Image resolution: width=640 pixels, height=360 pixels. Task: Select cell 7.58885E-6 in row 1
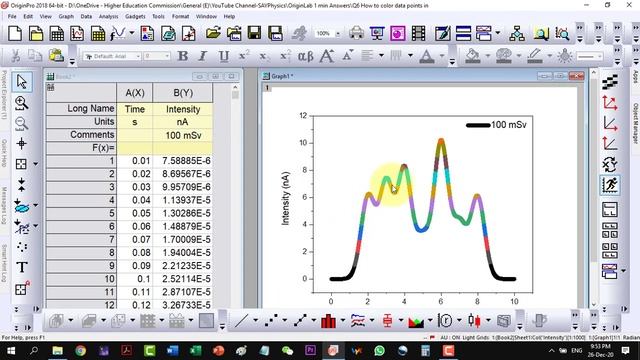point(183,161)
